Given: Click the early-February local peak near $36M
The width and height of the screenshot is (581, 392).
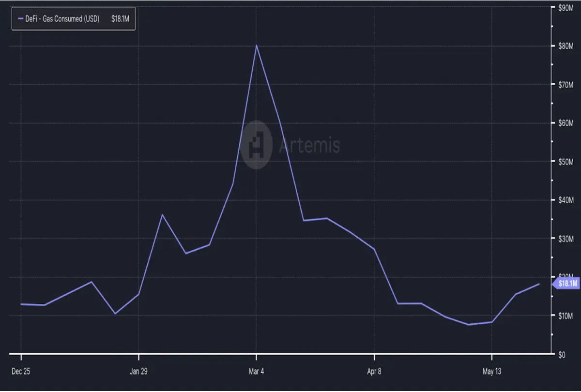Looking at the screenshot, I should tap(162, 214).
